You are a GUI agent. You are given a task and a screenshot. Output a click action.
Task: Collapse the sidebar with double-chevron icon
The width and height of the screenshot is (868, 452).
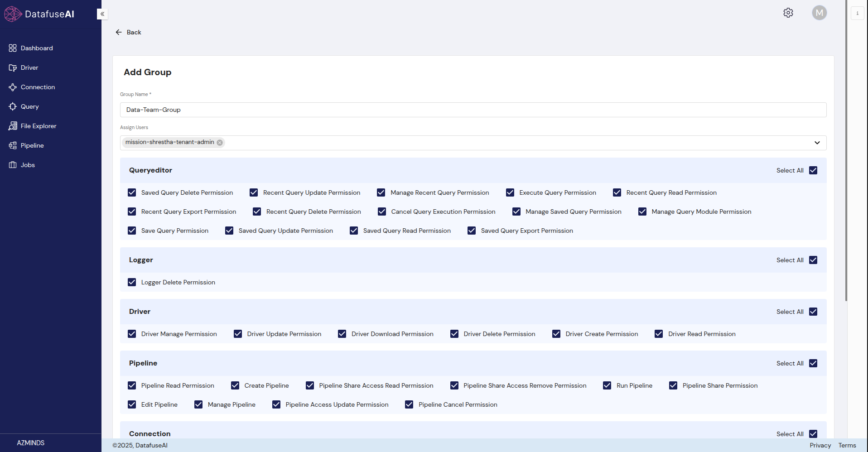coord(102,14)
